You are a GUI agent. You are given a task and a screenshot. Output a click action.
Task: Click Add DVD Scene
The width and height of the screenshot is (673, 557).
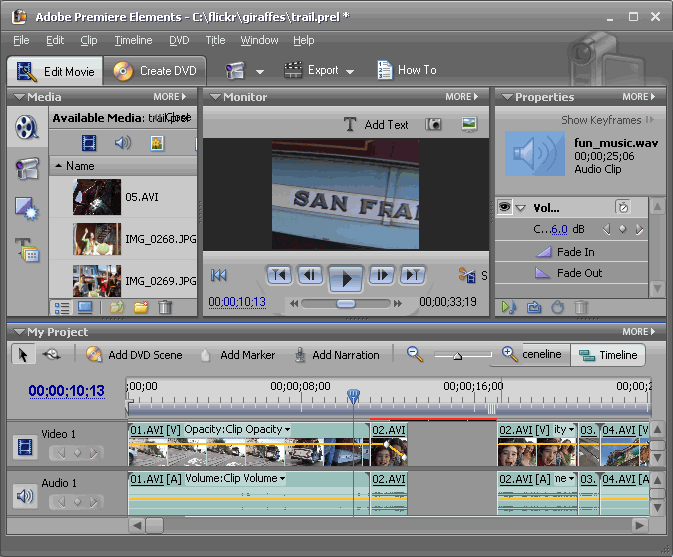coord(134,355)
